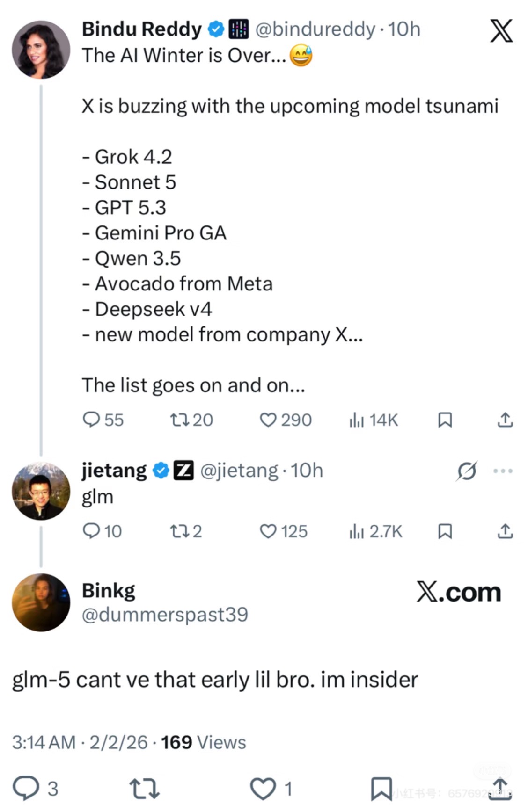Bookmark Bindu Reddy's post
Image resolution: width=528 pixels, height=812 pixels.
[445, 420]
